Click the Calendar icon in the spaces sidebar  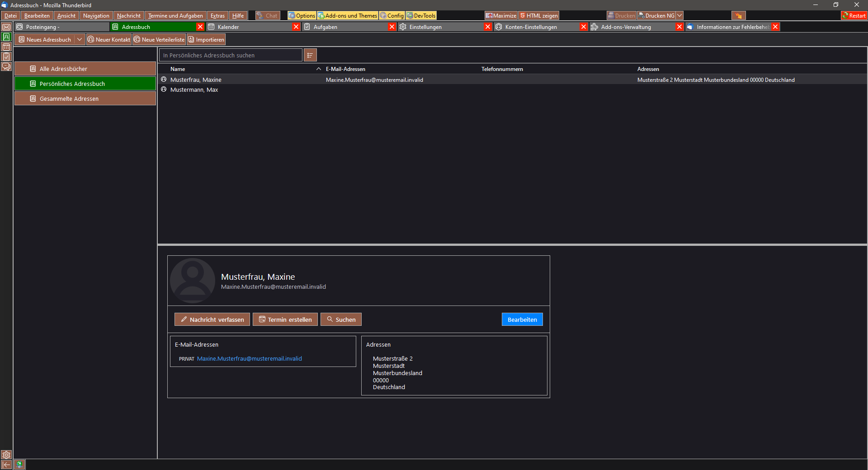click(6, 47)
